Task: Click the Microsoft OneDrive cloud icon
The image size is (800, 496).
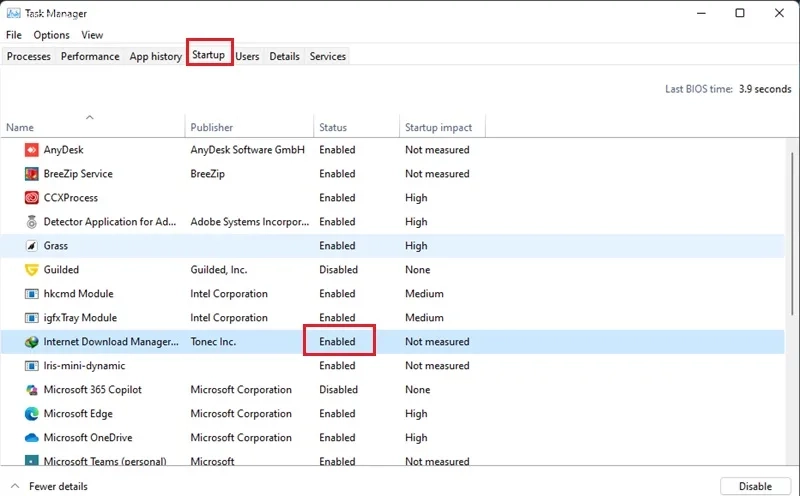Action: pos(32,438)
